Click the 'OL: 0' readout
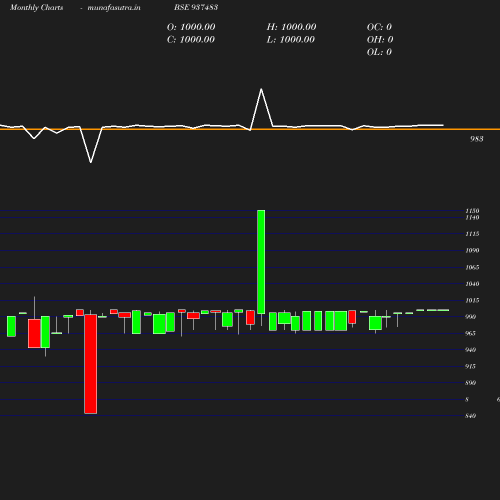Image resolution: width=500 pixels, height=500 pixels. tap(379, 52)
